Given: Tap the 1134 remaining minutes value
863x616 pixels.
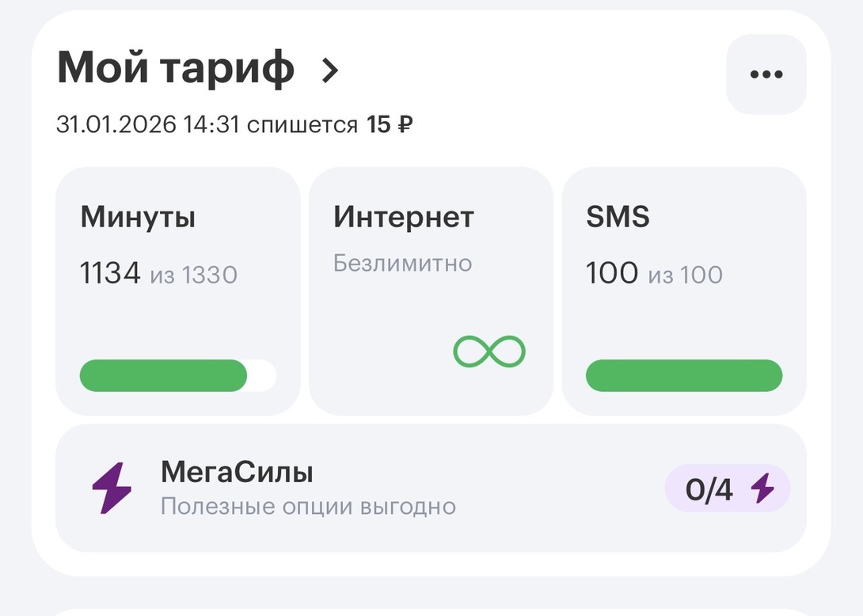Looking at the screenshot, I should coord(110,274).
